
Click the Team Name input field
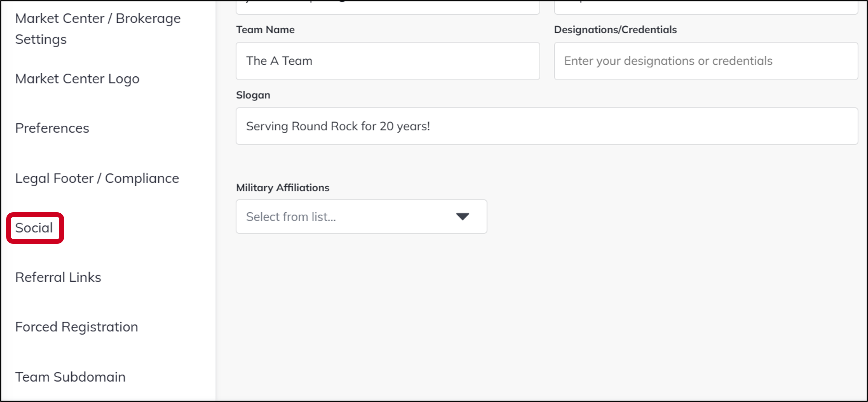pos(388,61)
